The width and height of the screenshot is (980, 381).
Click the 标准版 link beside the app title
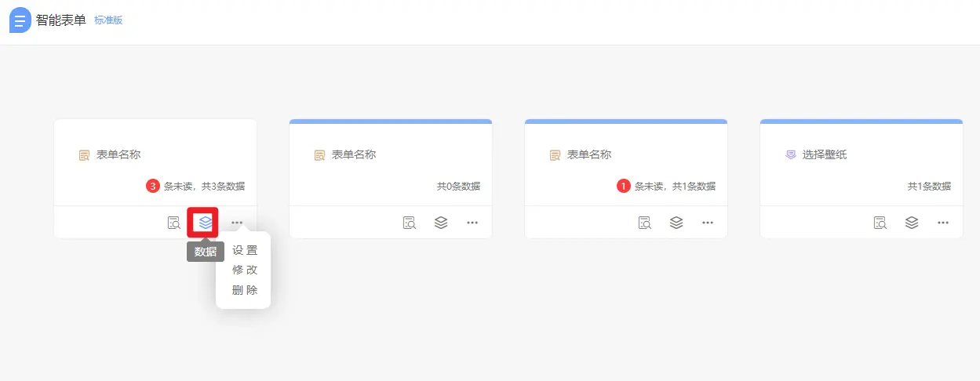[108, 20]
